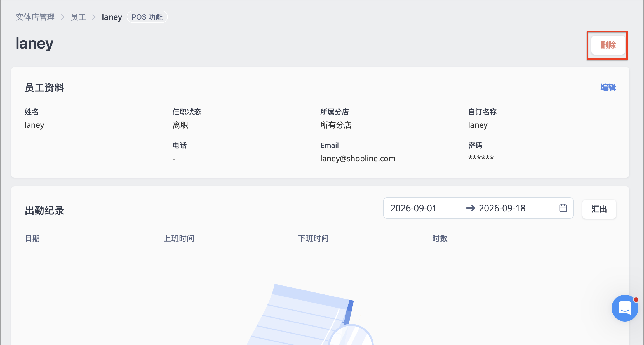Click the 所有分店 branch value
The image size is (644, 345).
[336, 125]
